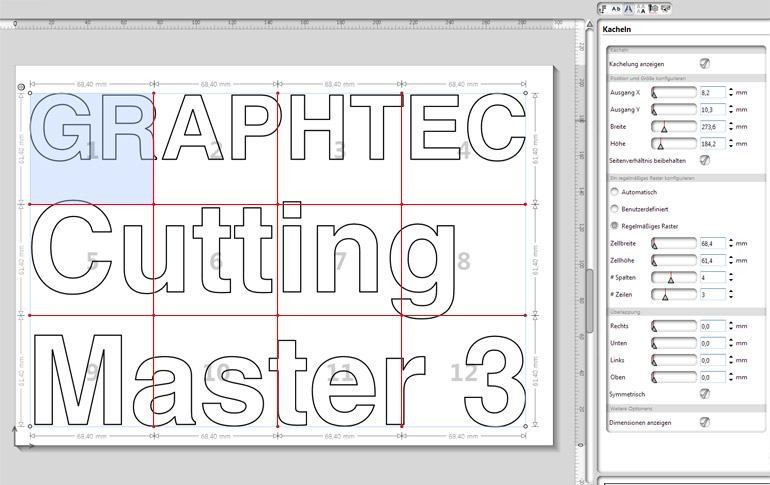The height and width of the screenshot is (485, 770).
Task: Select 'Regelmäßiges Raster' radio option
Action: click(613, 227)
